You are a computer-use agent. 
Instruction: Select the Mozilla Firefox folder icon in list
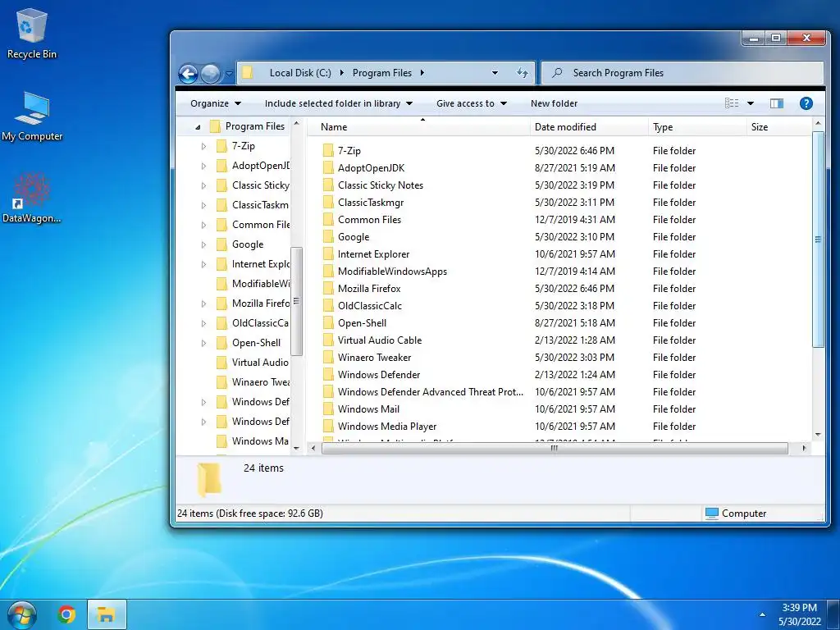click(328, 288)
